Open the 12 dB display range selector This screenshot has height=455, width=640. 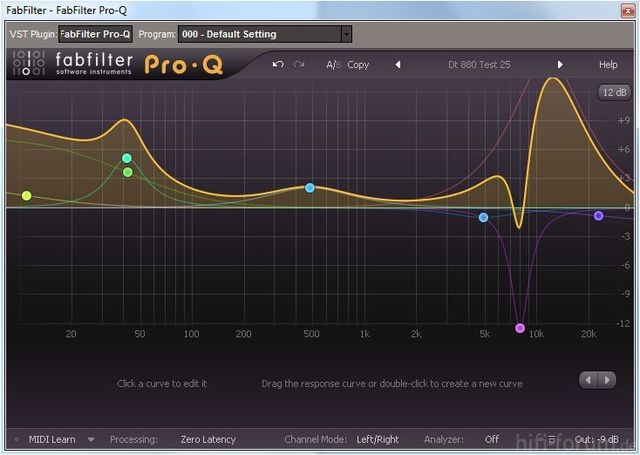(612, 93)
